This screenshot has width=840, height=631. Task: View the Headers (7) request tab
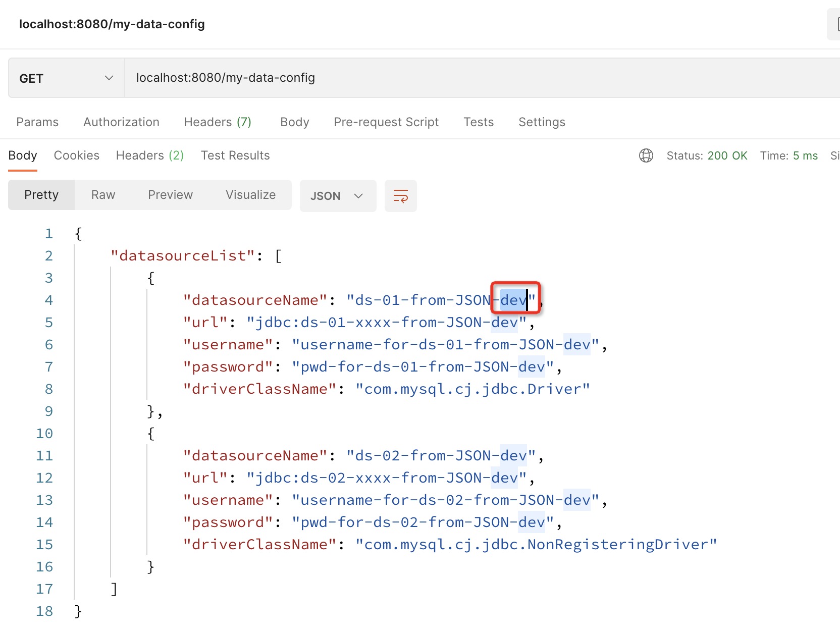[218, 122]
